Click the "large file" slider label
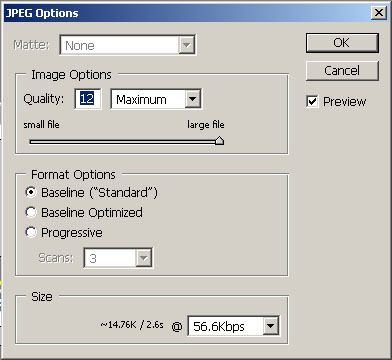Image resolution: width=392 pixels, height=360 pixels. point(206,124)
